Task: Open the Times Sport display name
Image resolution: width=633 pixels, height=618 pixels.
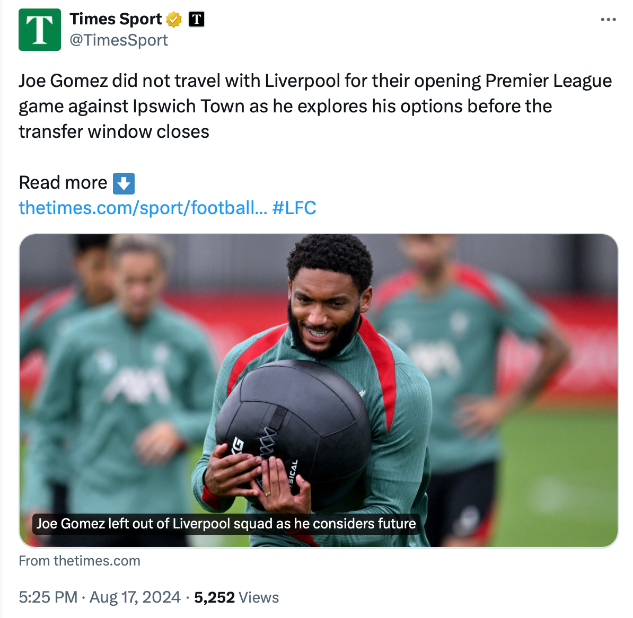Action: pyautogui.click(x=115, y=19)
